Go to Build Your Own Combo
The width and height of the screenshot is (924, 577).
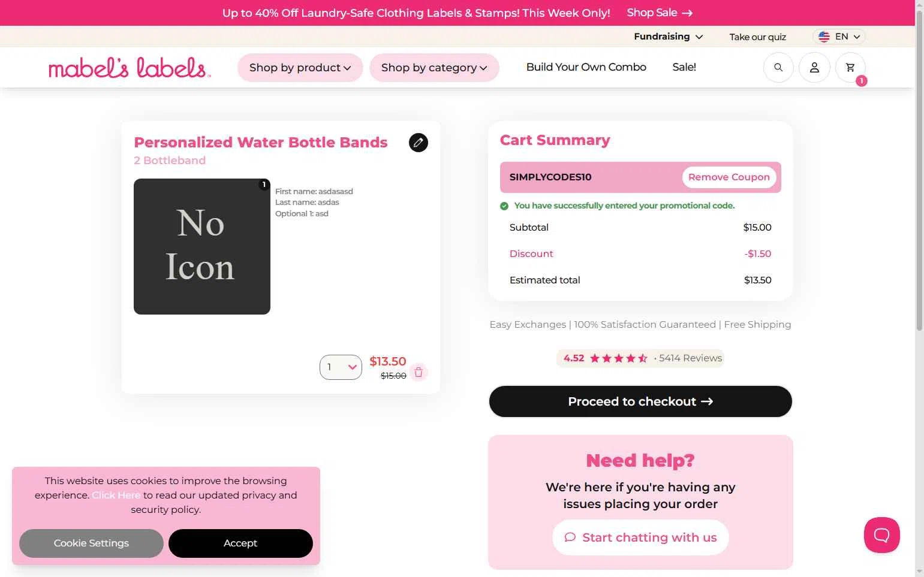point(586,67)
